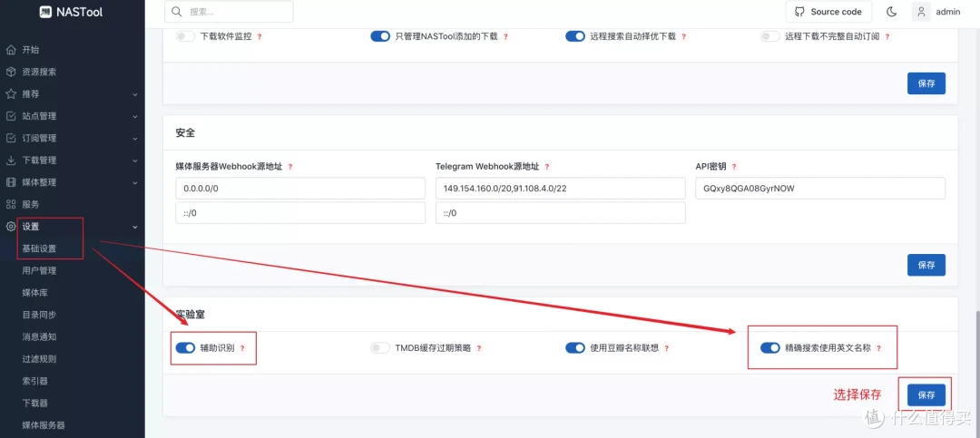Collapse the 设置 chevron
This screenshot has height=438, width=980.
(x=135, y=228)
